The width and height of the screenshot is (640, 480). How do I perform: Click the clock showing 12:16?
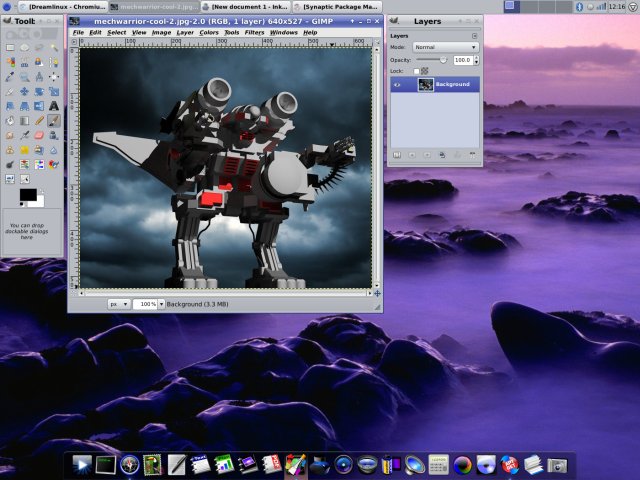616,7
